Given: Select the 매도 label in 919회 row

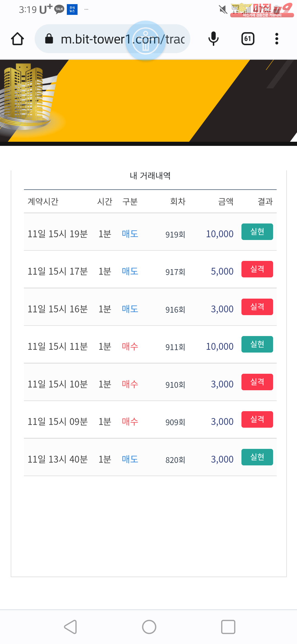Looking at the screenshot, I should coord(130,234).
